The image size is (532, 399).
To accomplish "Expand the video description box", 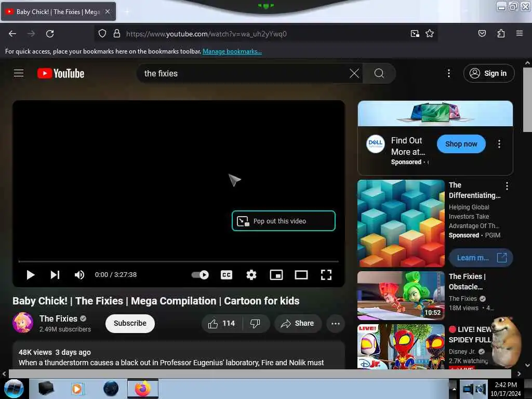I will tap(179, 355).
